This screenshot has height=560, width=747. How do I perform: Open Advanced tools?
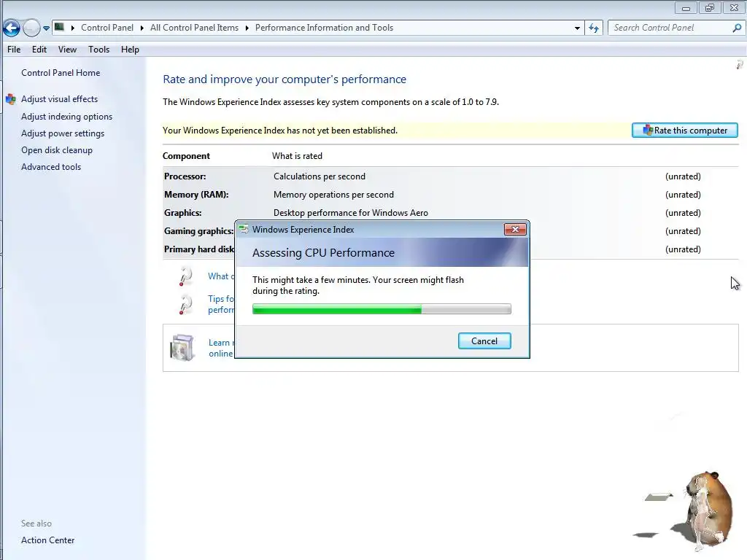click(x=51, y=167)
